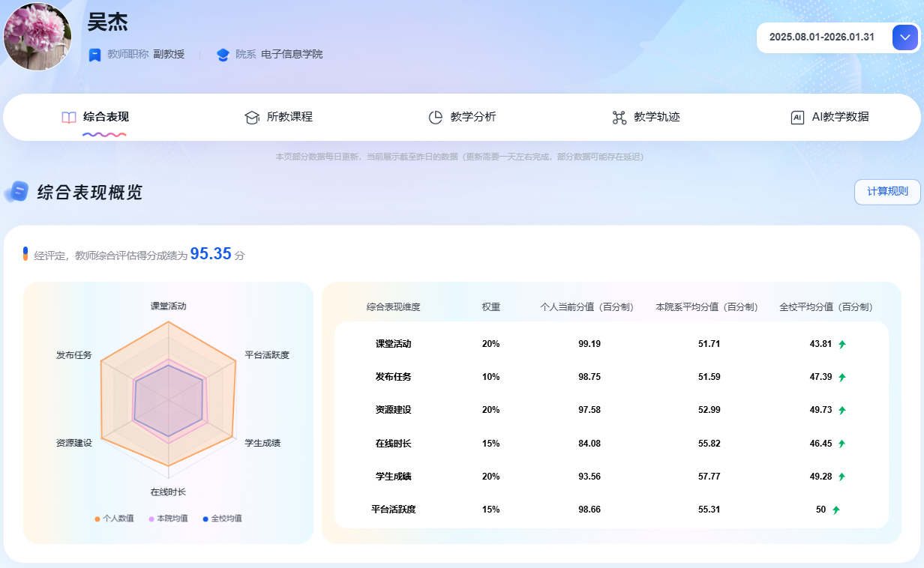This screenshot has width=924, height=568.
Task: Click the green arrow in 平台活跃度 row
Action: click(x=836, y=510)
